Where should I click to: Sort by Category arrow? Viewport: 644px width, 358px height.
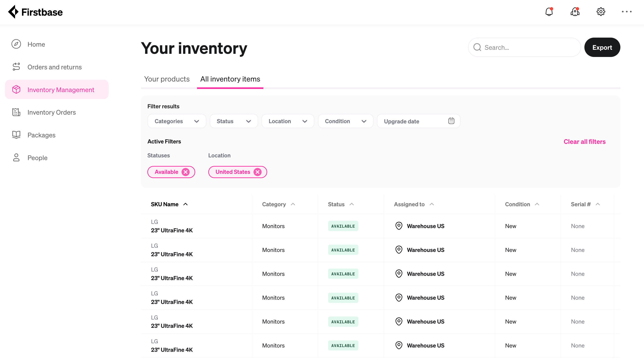click(293, 204)
